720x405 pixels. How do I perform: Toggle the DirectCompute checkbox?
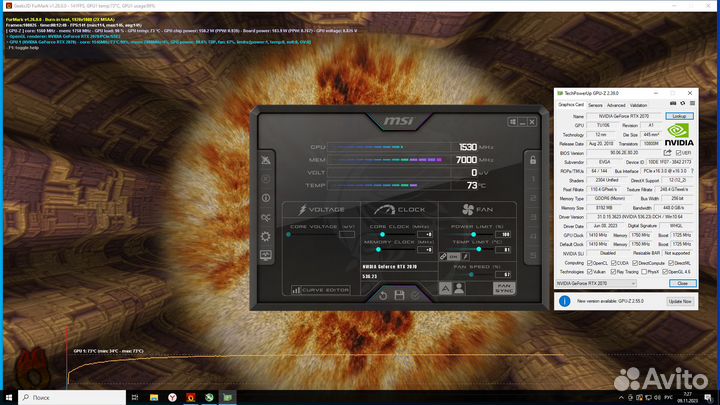point(635,263)
